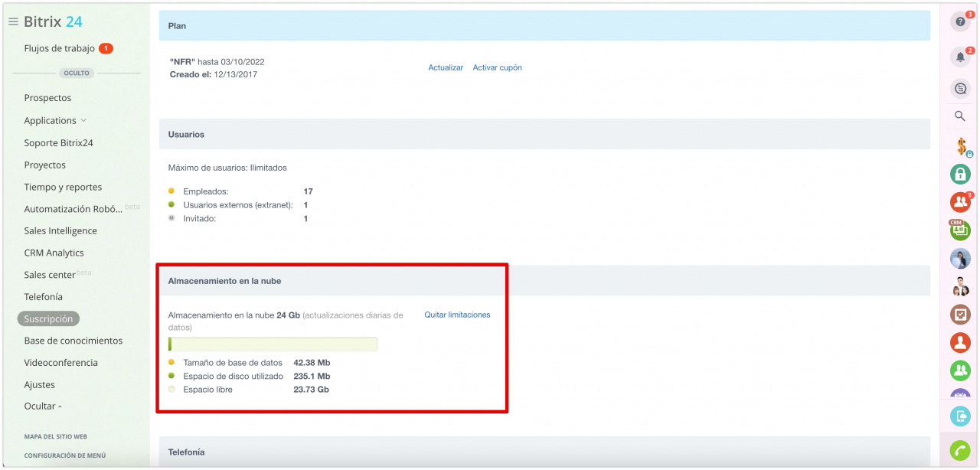
Task: Open the green padlock chat
Action: point(960,174)
